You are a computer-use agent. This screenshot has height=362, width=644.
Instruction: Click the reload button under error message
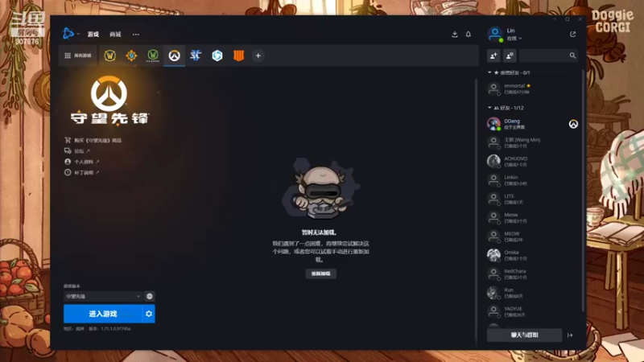click(x=320, y=274)
